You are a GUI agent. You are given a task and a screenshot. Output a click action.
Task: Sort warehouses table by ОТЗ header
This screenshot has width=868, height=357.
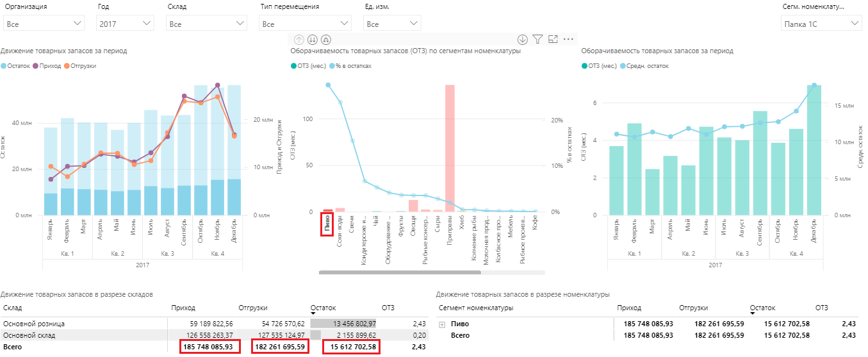click(x=389, y=308)
